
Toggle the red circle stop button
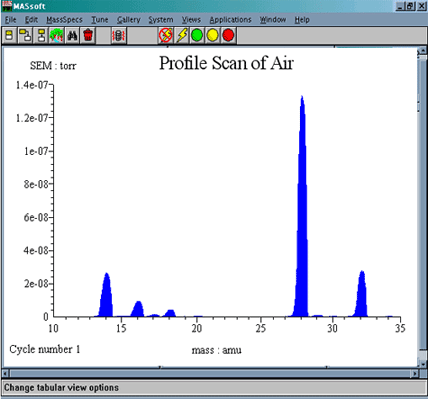pos(228,35)
